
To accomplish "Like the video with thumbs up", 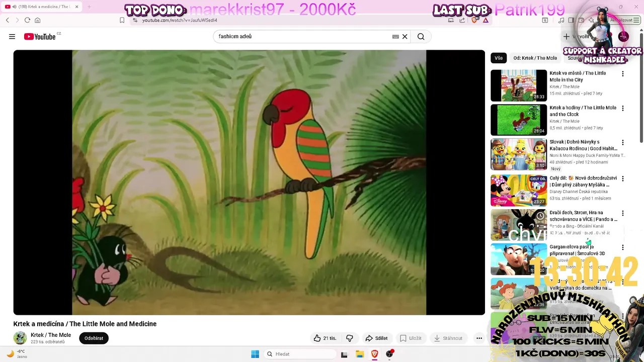I will point(325,338).
